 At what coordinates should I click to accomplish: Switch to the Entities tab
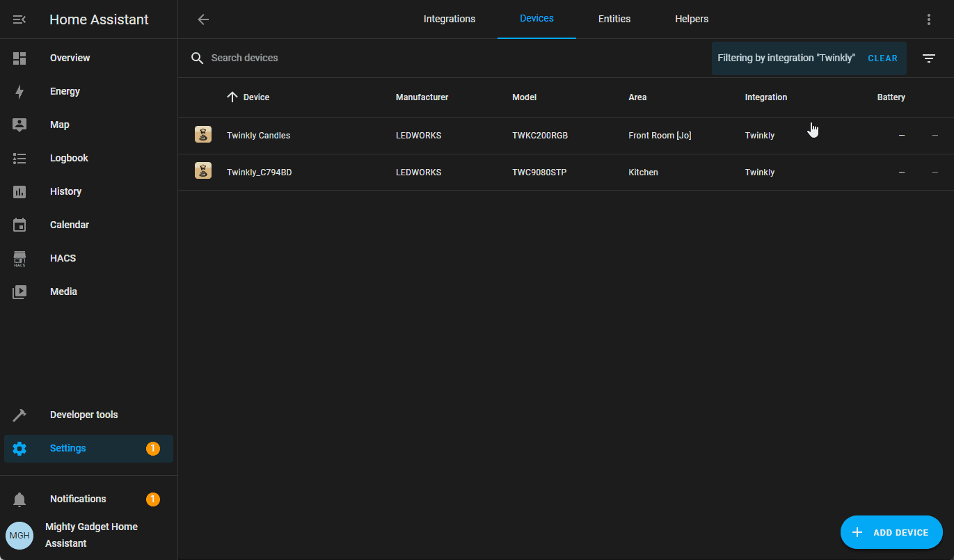pos(614,19)
